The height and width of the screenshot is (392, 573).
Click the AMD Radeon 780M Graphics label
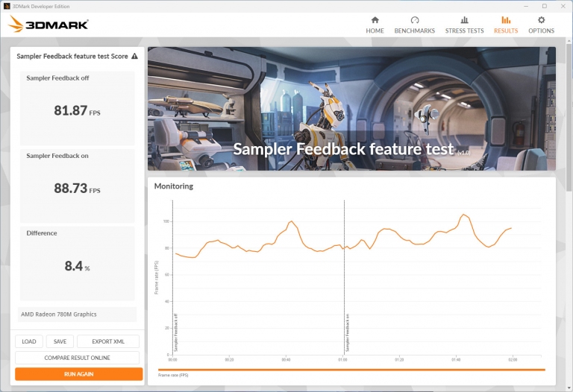click(x=59, y=314)
